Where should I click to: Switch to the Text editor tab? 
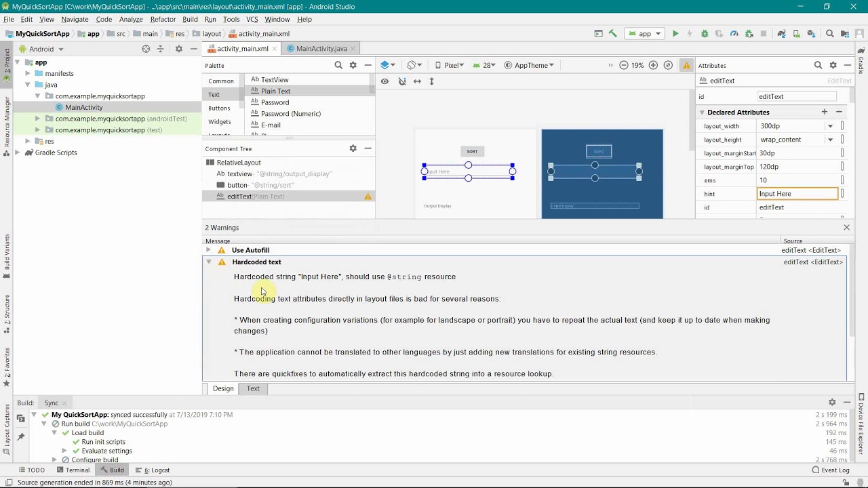point(253,388)
